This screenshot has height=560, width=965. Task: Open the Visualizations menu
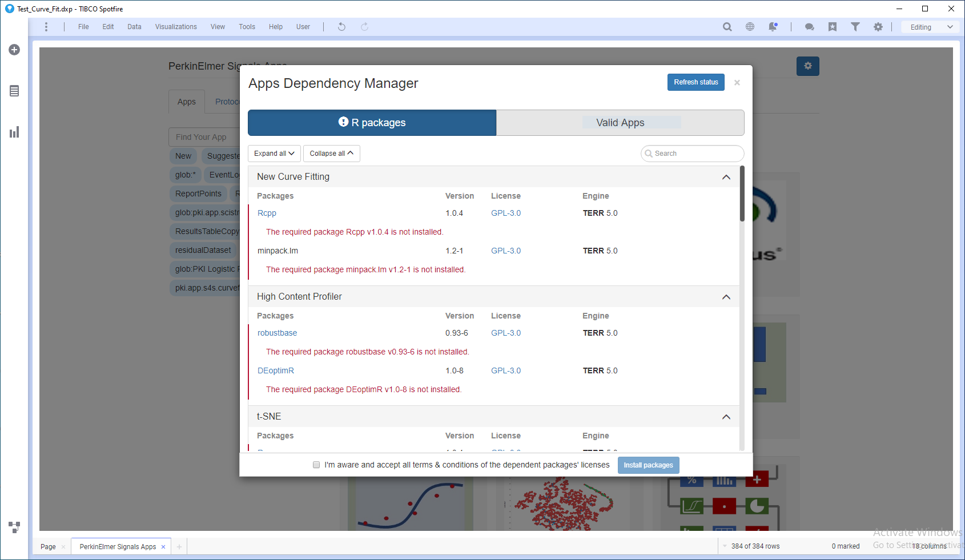pyautogui.click(x=176, y=27)
